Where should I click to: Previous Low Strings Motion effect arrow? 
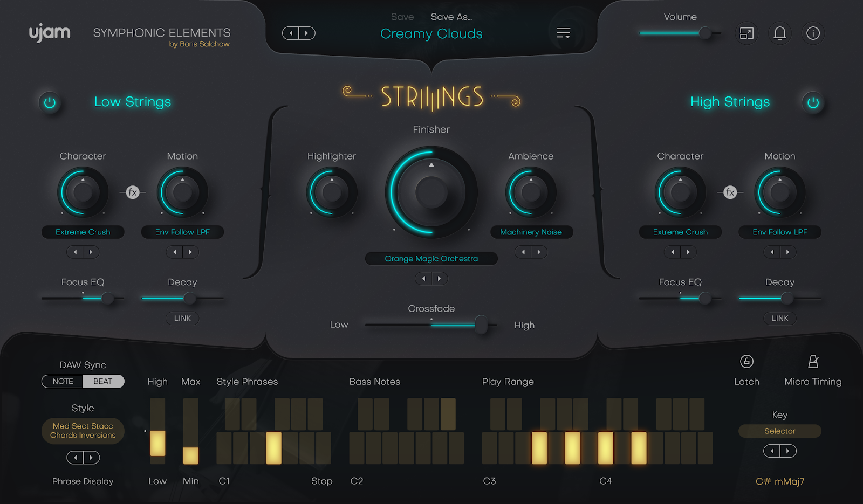174,252
